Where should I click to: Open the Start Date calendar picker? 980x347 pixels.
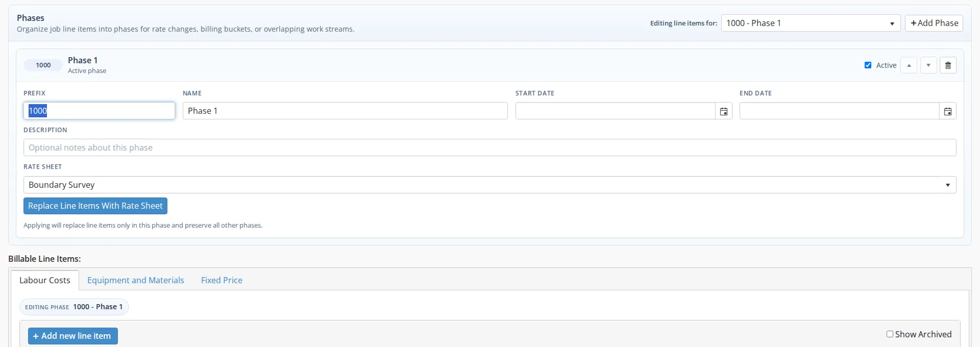724,111
